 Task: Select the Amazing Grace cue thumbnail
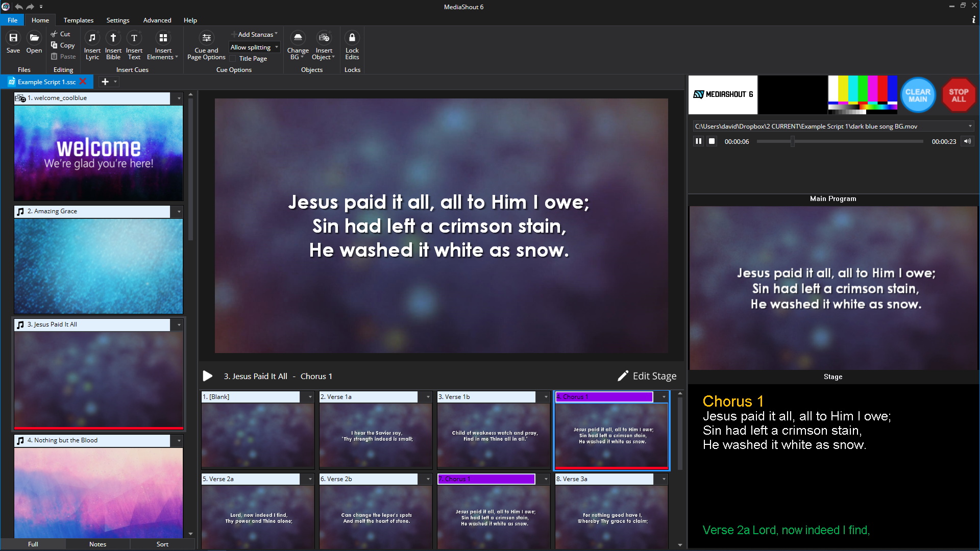tap(99, 266)
